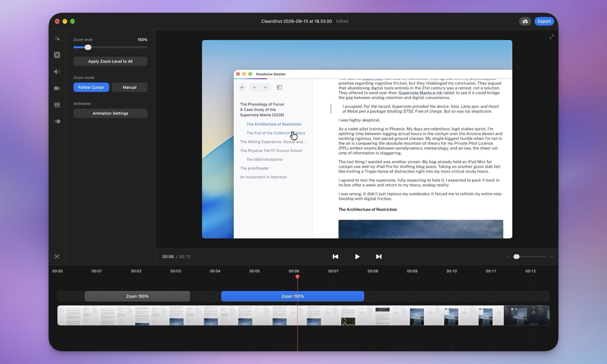Play the recording preview
607x364 pixels.
(357, 257)
